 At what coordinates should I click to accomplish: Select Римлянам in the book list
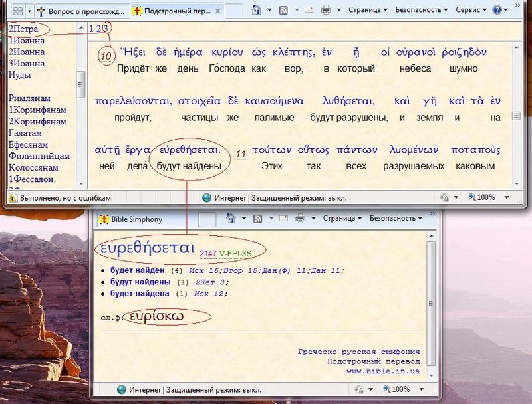click(x=27, y=98)
